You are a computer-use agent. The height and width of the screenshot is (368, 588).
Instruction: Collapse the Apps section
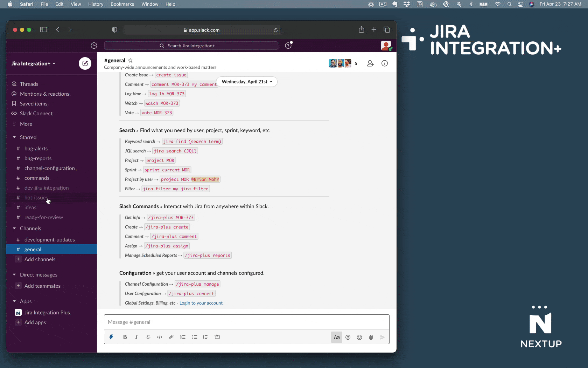[x=14, y=301]
